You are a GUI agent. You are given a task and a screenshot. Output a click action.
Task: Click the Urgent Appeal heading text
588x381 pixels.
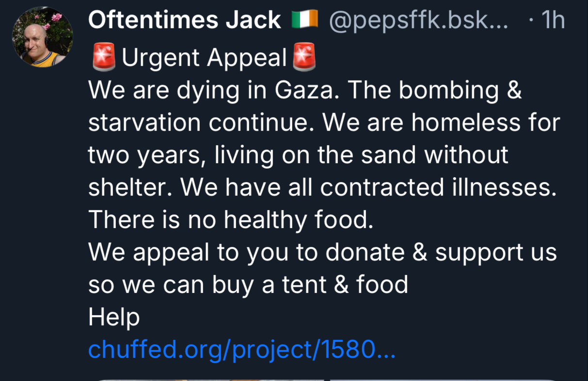tap(204, 58)
